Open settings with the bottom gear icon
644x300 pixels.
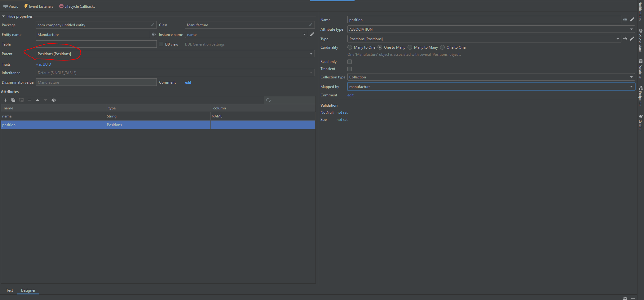click(x=625, y=298)
